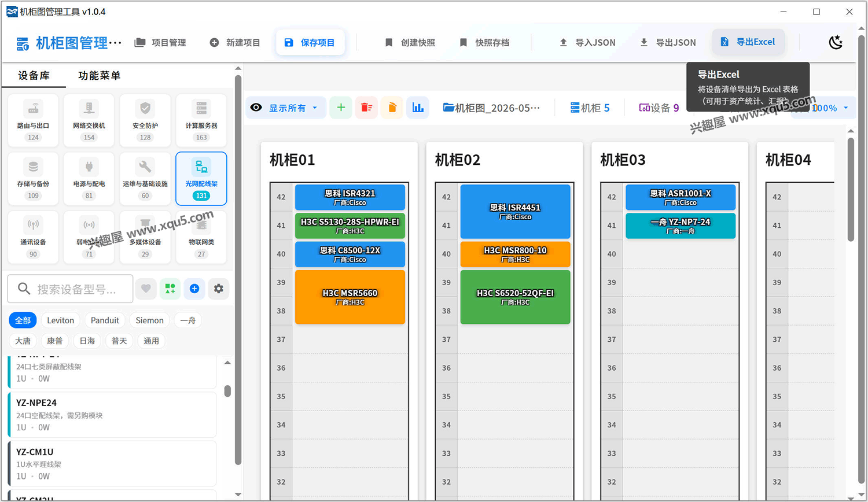Select the YZ-NPE24 device entry
The image size is (868, 502).
click(112, 415)
